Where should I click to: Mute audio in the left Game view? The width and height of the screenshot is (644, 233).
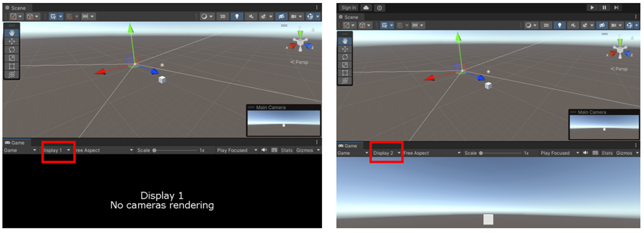click(264, 150)
